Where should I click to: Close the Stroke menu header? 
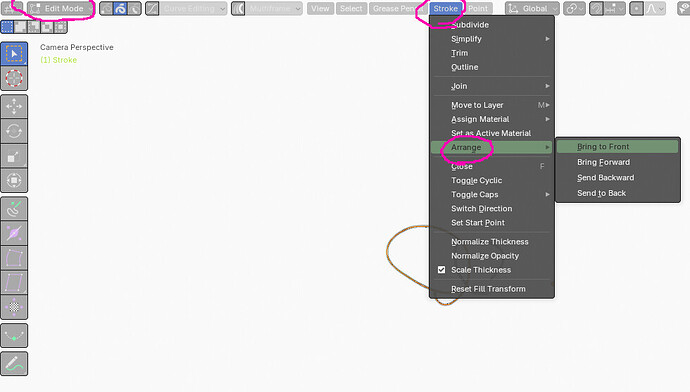[445, 8]
